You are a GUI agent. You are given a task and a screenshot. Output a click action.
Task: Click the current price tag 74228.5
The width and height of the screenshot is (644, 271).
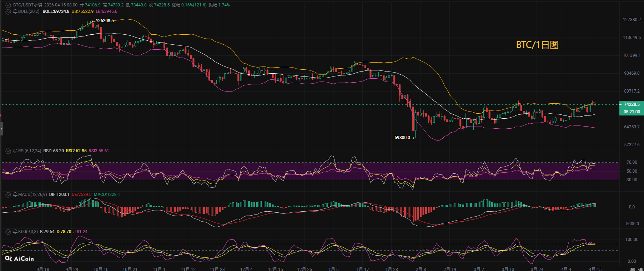[x=632, y=104]
